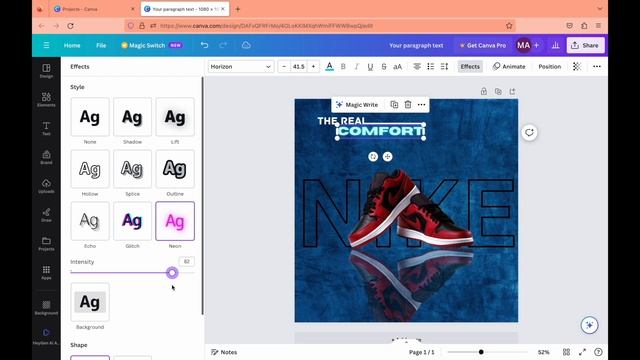Viewport: 640px width, 360px height.
Task: Click the Effects toolbar button
Action: pos(470,67)
